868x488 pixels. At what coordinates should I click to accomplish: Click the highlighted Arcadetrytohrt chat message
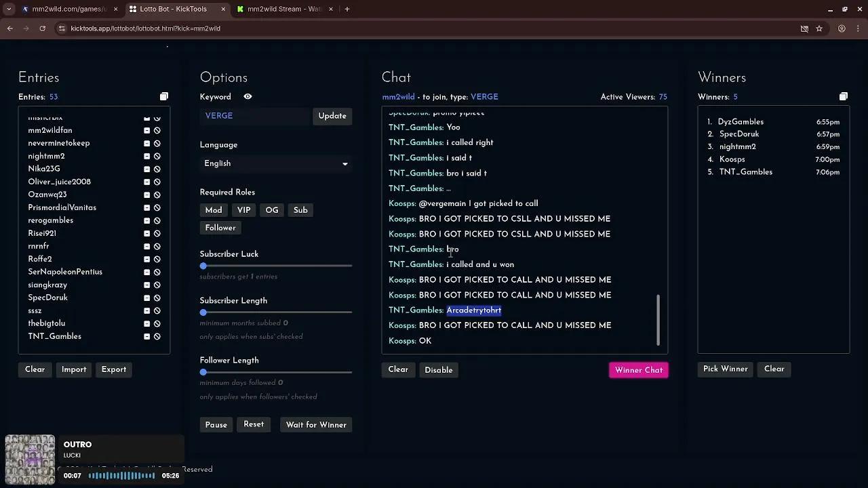[474, 310]
